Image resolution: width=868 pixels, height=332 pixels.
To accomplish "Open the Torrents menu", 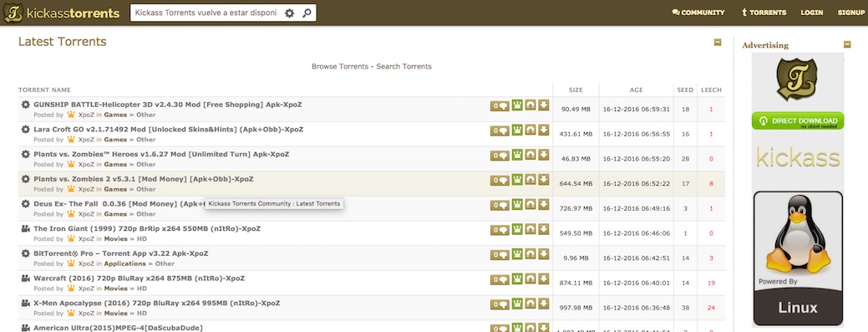I will click(x=764, y=13).
